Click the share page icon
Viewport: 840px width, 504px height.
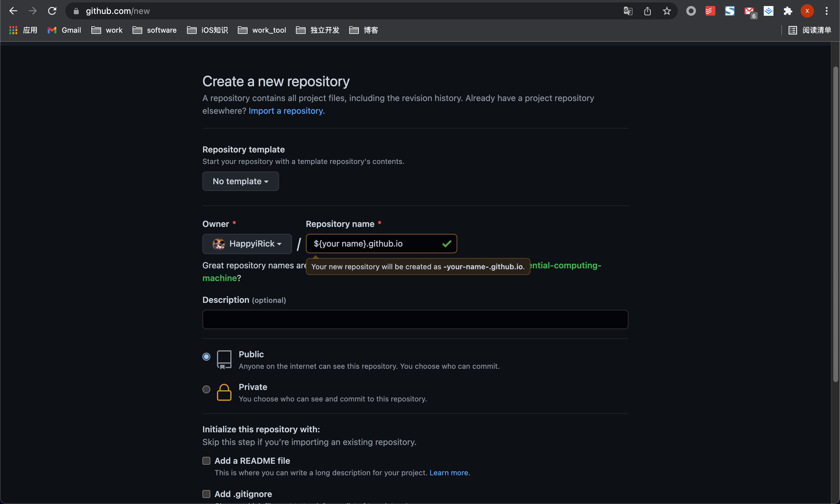(x=648, y=11)
